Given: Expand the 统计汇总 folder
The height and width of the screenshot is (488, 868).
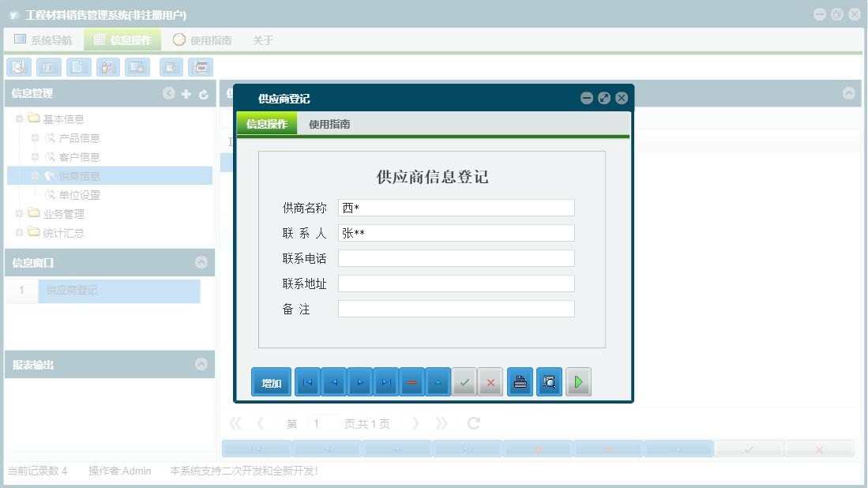Looking at the screenshot, I should pyautogui.click(x=20, y=232).
